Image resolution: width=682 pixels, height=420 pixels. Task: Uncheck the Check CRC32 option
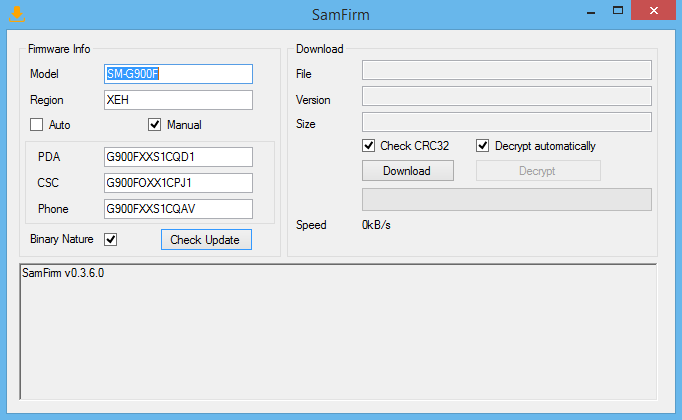point(368,146)
